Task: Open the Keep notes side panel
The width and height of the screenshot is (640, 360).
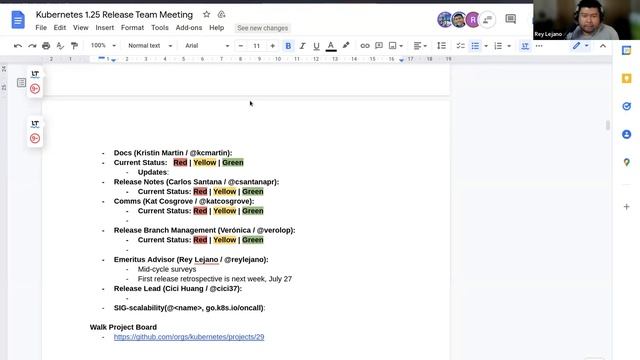Action: point(627,78)
